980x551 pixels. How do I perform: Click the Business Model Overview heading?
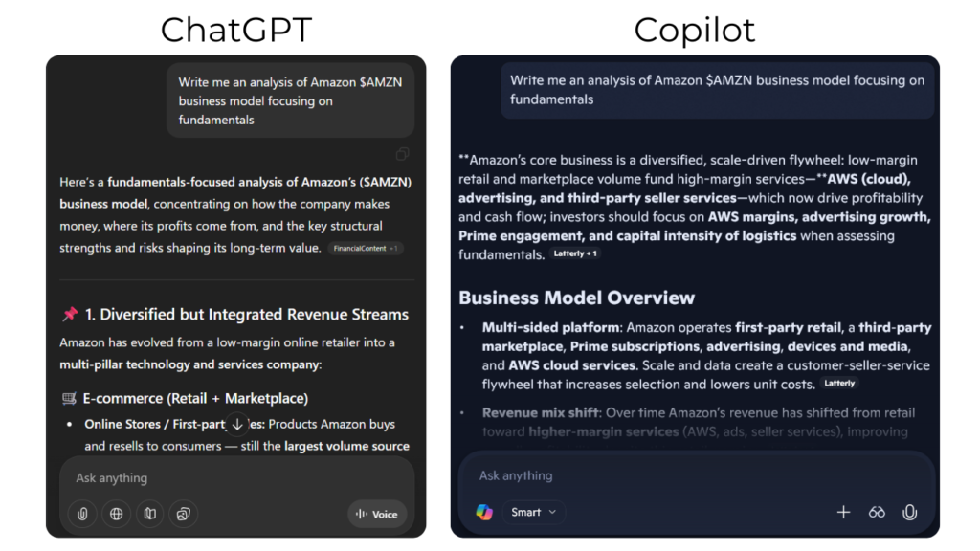576,298
